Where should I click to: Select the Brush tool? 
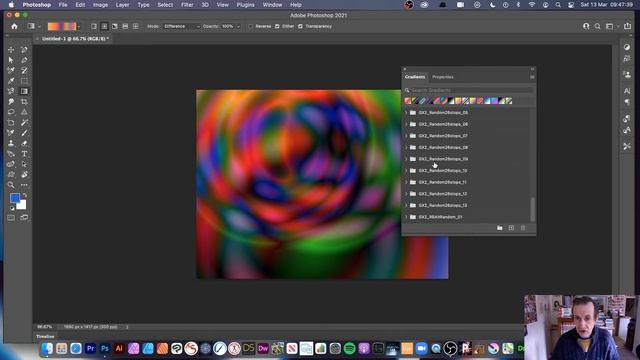tap(24, 133)
